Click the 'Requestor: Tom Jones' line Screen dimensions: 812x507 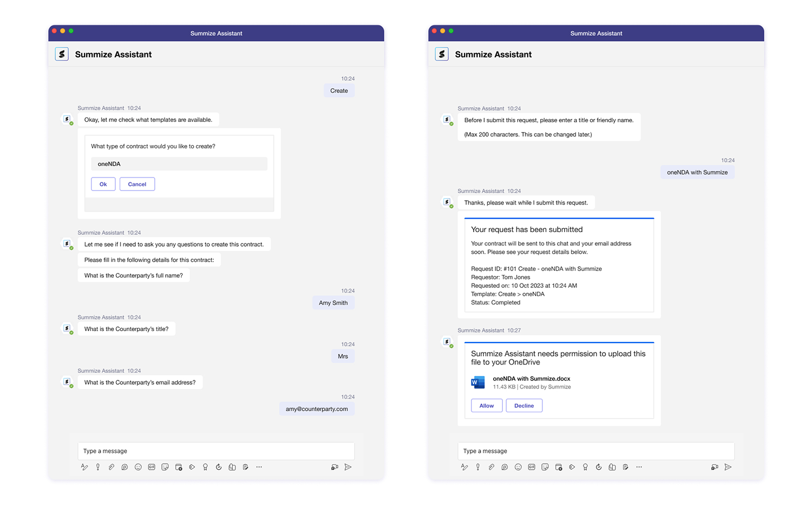[x=501, y=277]
